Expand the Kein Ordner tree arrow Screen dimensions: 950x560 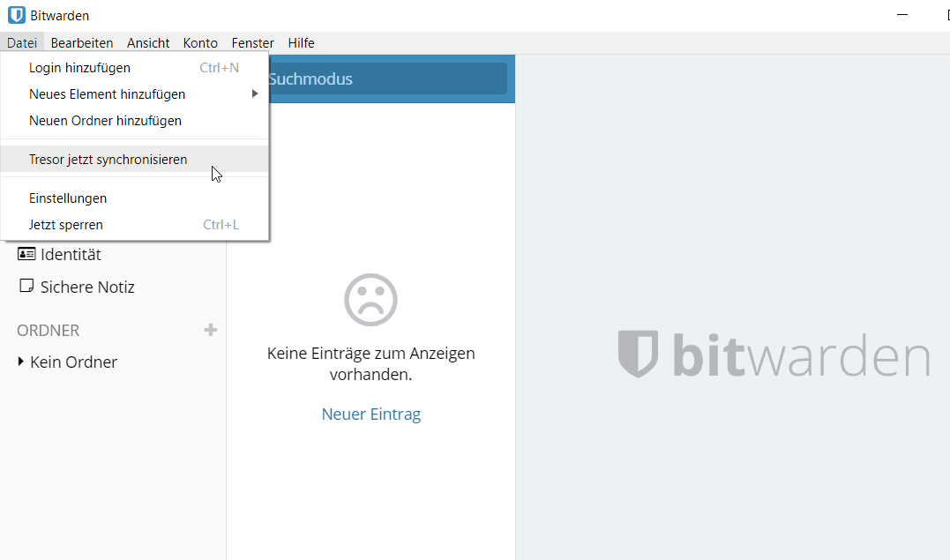click(20, 362)
